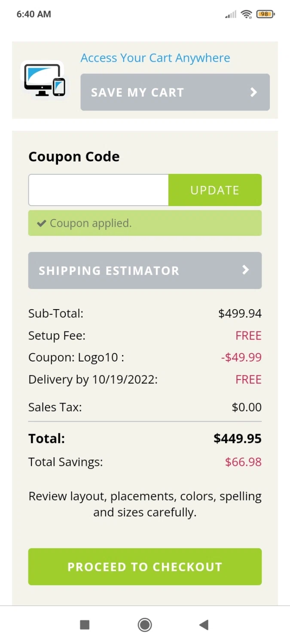Open recent apps with the square icon
290x644 pixels.
pyautogui.click(x=85, y=625)
